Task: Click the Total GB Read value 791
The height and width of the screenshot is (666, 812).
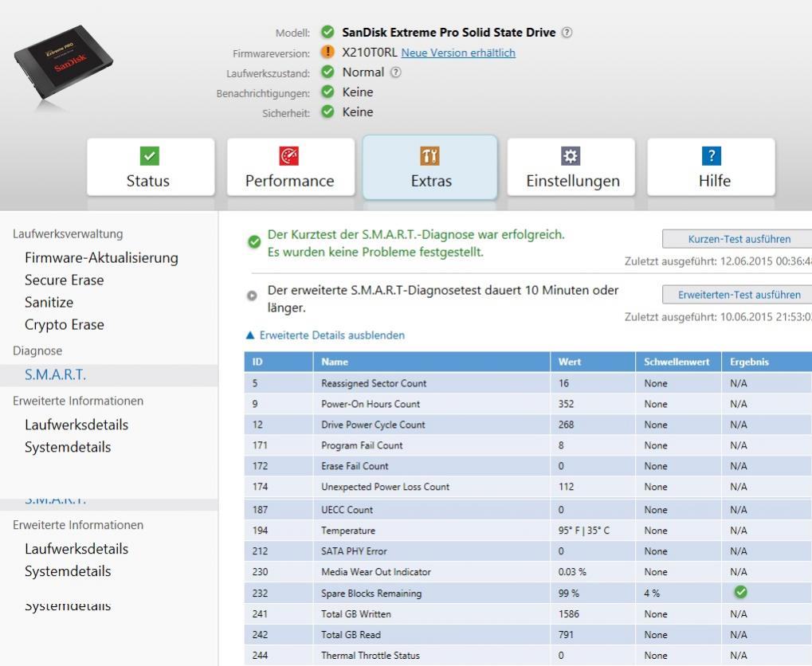Action: pos(566,634)
